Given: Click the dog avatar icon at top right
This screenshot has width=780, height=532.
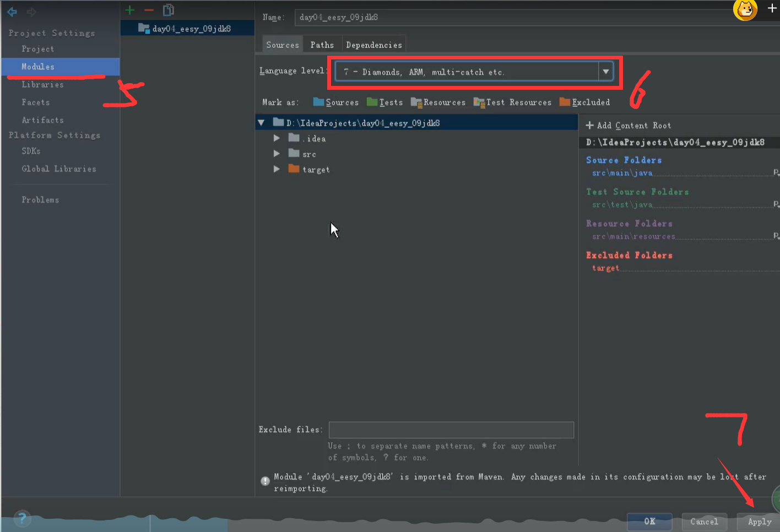Looking at the screenshot, I should pos(745,9).
